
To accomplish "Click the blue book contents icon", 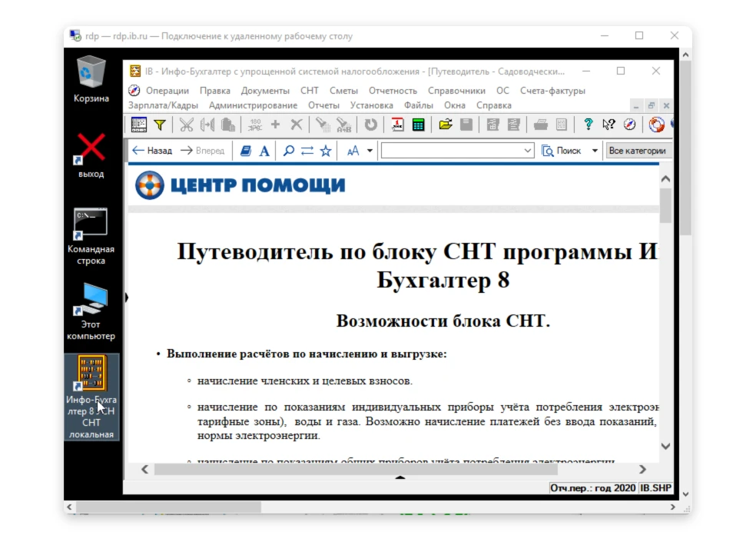I will pos(246,151).
